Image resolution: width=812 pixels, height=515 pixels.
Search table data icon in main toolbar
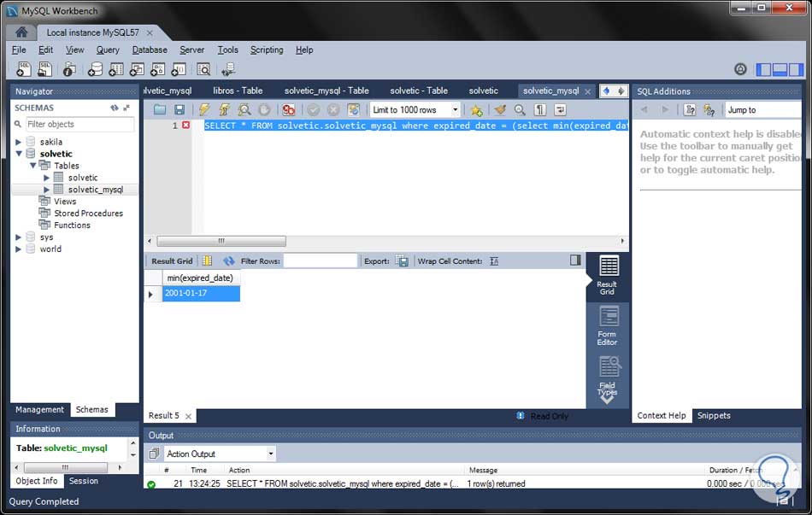pyautogui.click(x=203, y=69)
